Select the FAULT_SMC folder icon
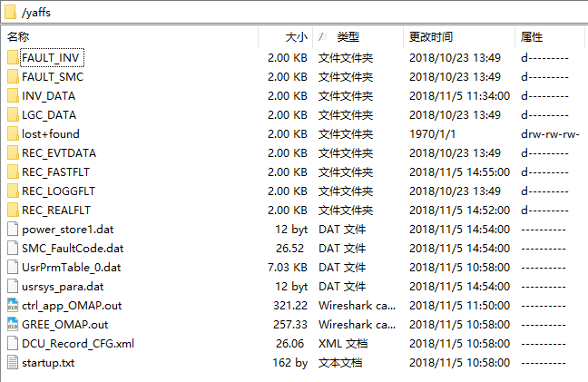The height and width of the screenshot is (382, 588). coord(13,77)
